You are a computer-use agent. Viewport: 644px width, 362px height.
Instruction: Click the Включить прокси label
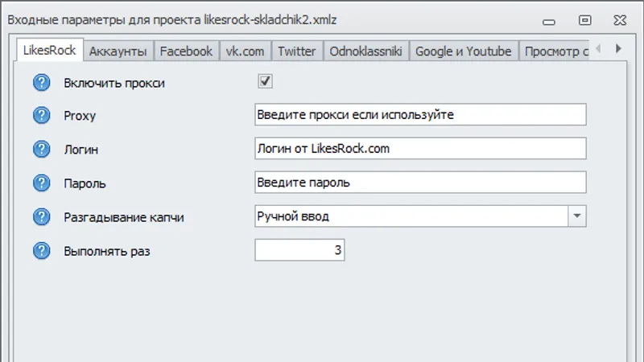coord(114,83)
